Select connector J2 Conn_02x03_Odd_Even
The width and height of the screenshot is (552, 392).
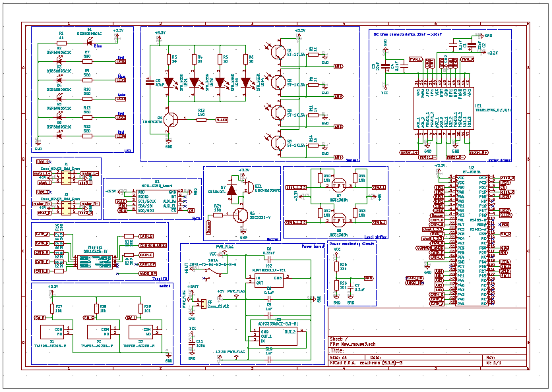pyautogui.click(x=66, y=208)
